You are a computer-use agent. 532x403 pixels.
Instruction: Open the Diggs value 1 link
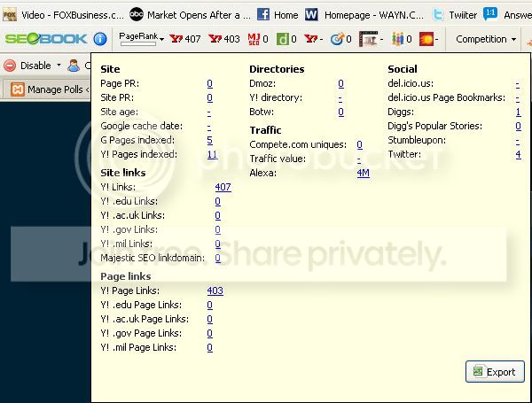tap(518, 112)
